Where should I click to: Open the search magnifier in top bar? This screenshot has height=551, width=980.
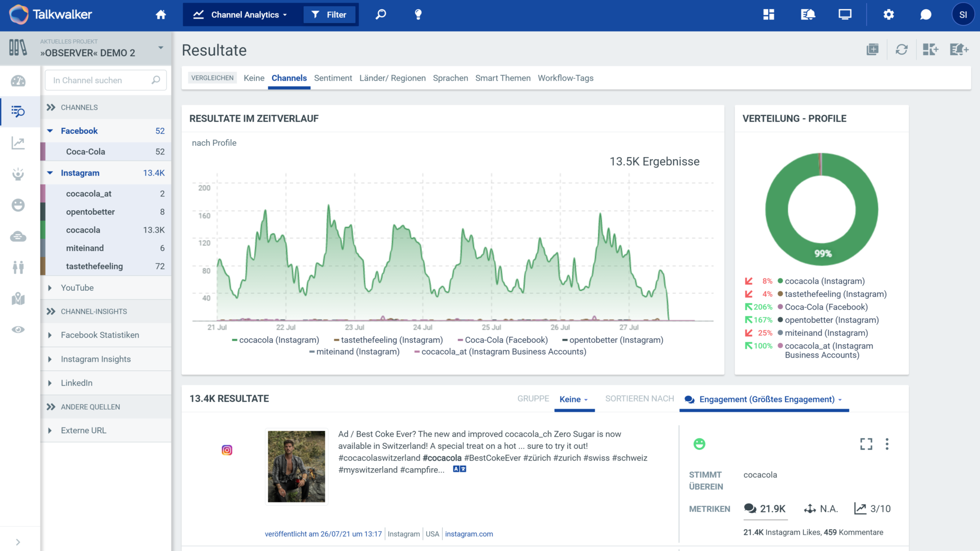click(x=381, y=15)
